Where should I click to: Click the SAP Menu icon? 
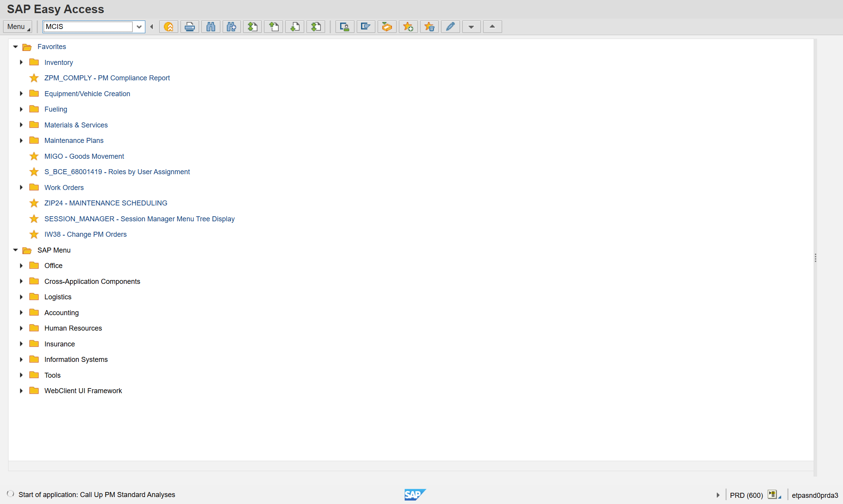point(366,27)
